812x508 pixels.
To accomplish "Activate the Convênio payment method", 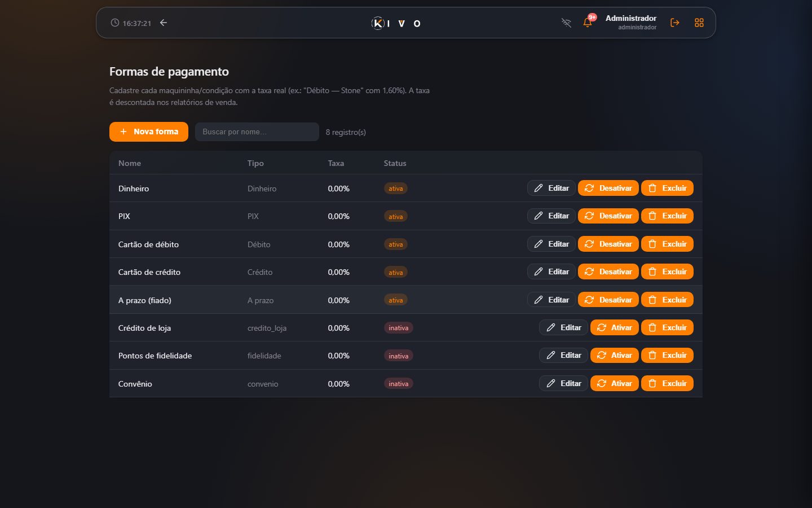I will point(615,383).
